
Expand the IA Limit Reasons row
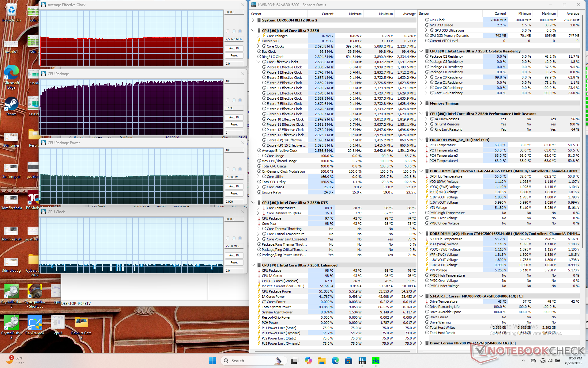point(426,119)
